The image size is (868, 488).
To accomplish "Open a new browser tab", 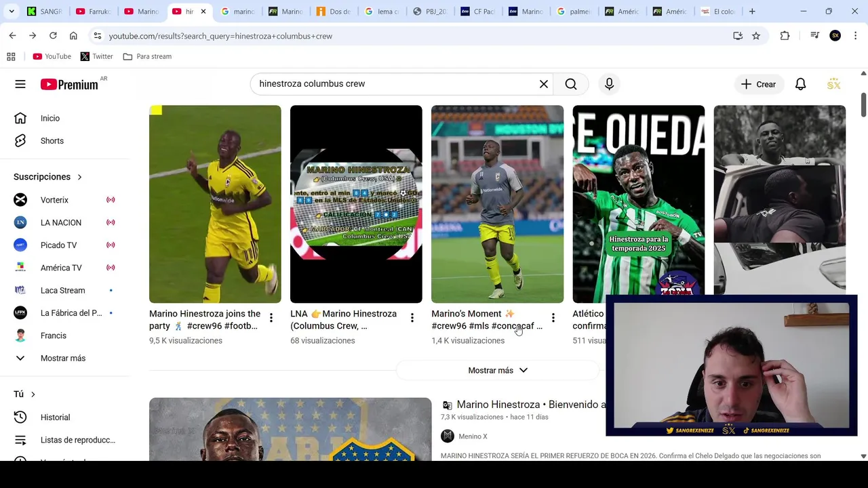I will [752, 12].
